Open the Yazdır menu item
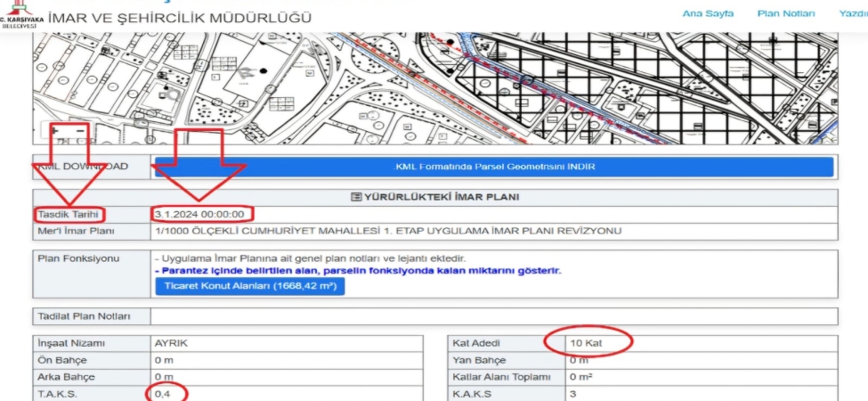This screenshot has width=868, height=401. tap(853, 13)
